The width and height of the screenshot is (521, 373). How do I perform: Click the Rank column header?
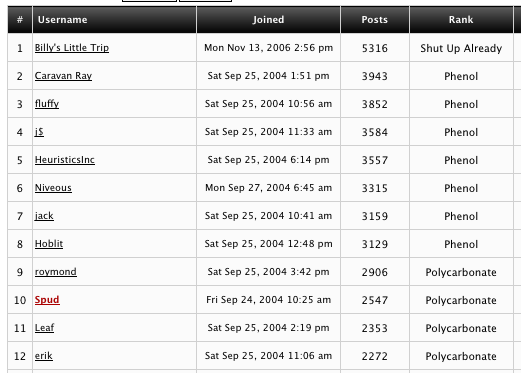pyautogui.click(x=461, y=20)
